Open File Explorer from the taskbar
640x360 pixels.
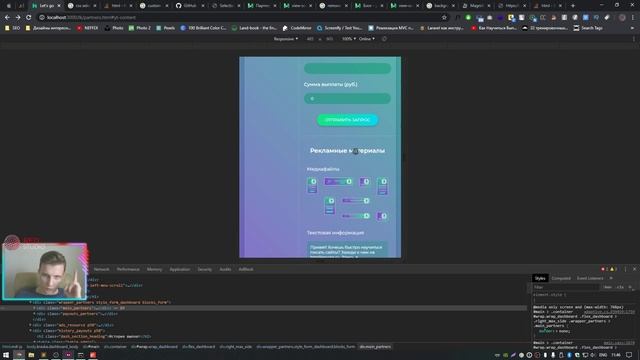31,355
